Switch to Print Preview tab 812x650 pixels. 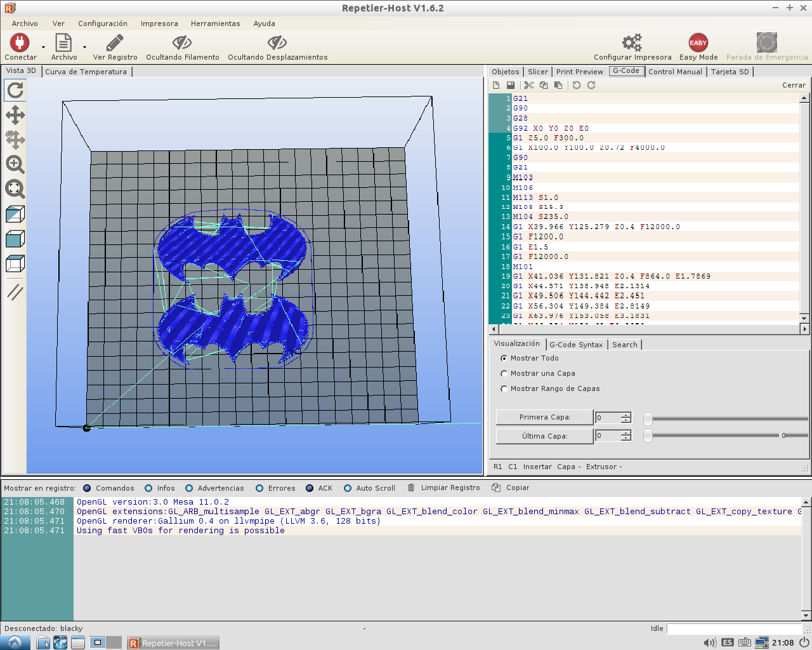pyautogui.click(x=580, y=72)
